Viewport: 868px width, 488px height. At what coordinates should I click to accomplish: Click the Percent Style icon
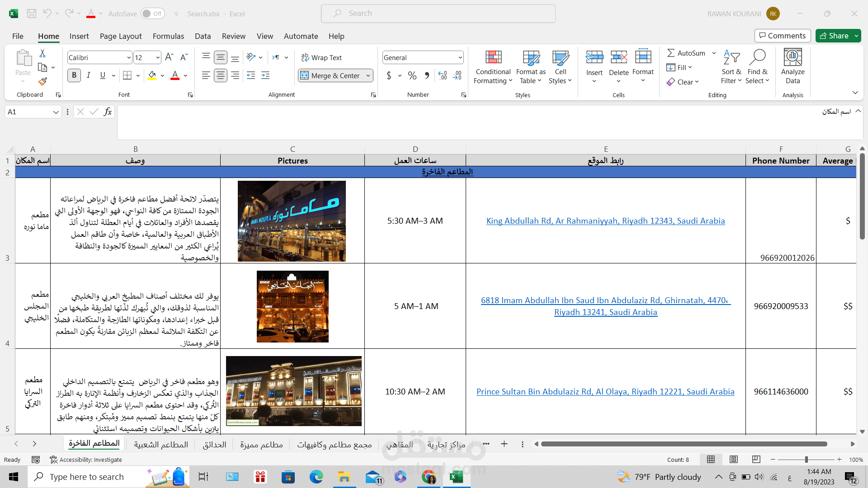412,75
